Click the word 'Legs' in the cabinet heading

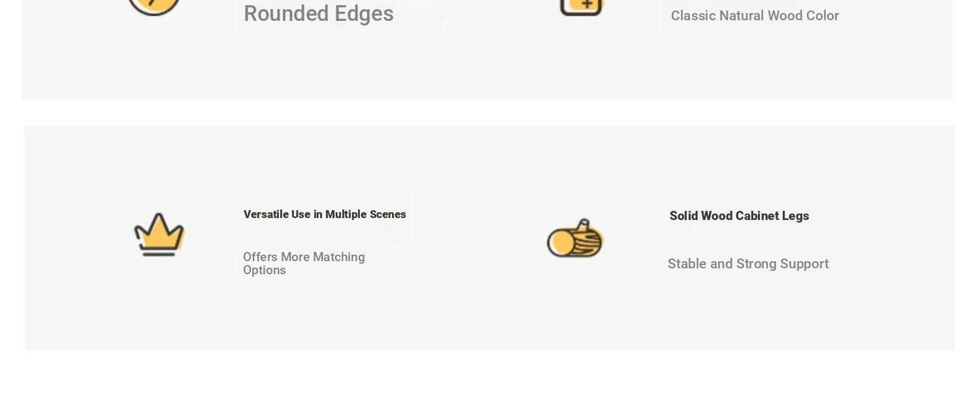[795, 216]
